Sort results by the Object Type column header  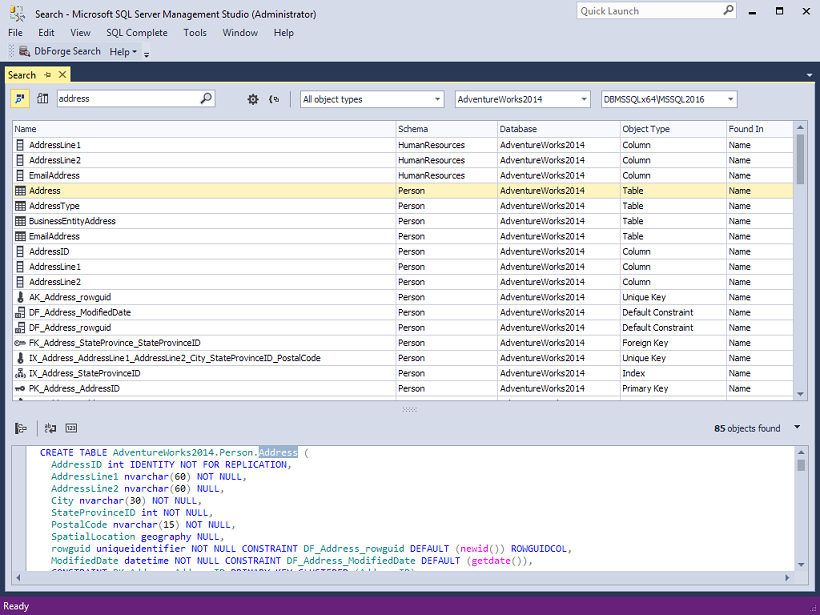[646, 129]
